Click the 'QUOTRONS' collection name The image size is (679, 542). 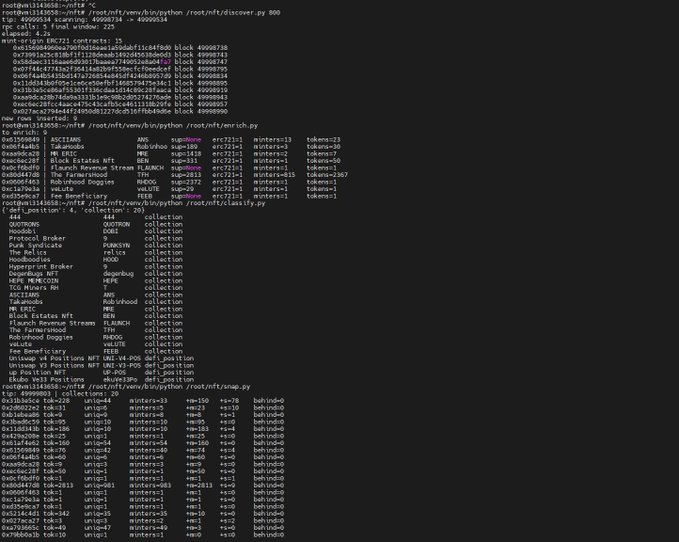(x=24, y=224)
